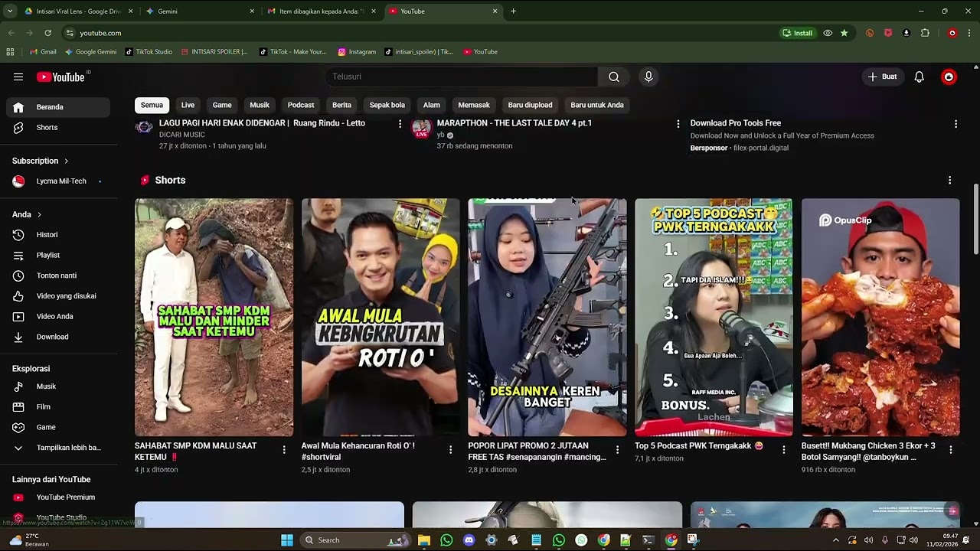The width and height of the screenshot is (980, 551).
Task: Select the Podcast filter chip
Action: (x=301, y=105)
